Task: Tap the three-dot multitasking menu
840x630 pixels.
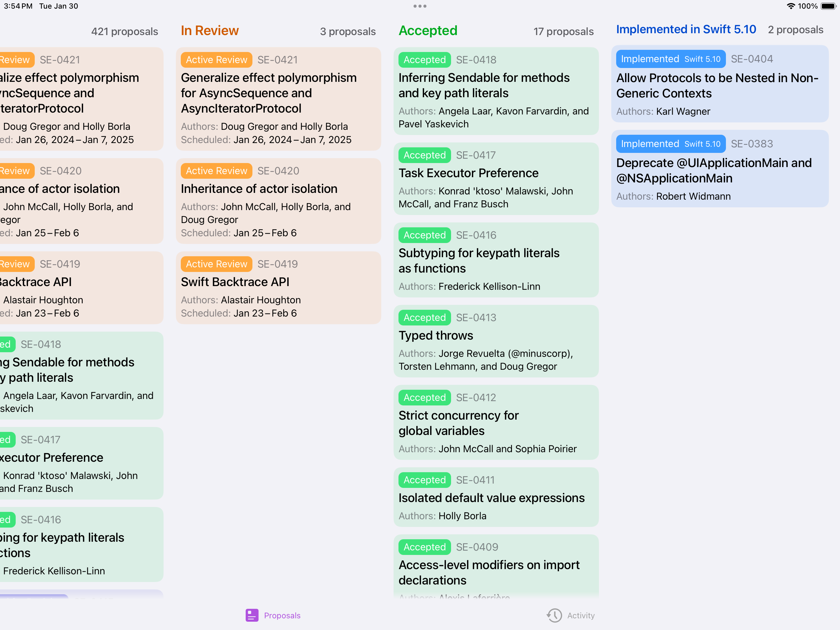Action: [x=420, y=6]
